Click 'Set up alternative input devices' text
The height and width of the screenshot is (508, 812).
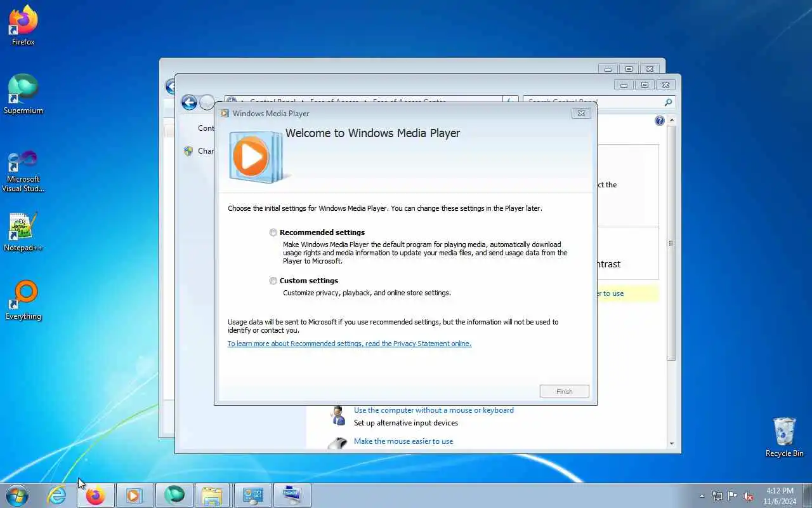pyautogui.click(x=406, y=423)
